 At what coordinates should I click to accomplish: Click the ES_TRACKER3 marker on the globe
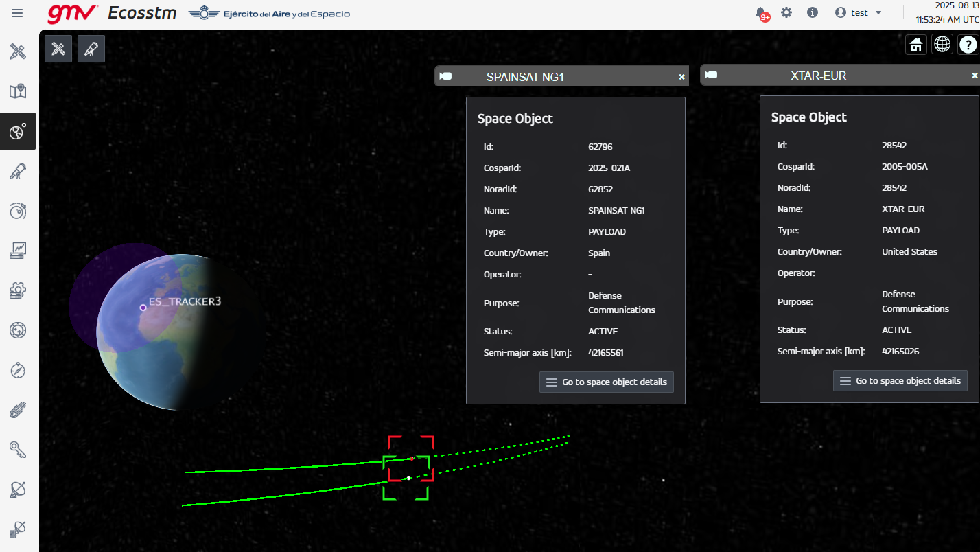pos(143,308)
